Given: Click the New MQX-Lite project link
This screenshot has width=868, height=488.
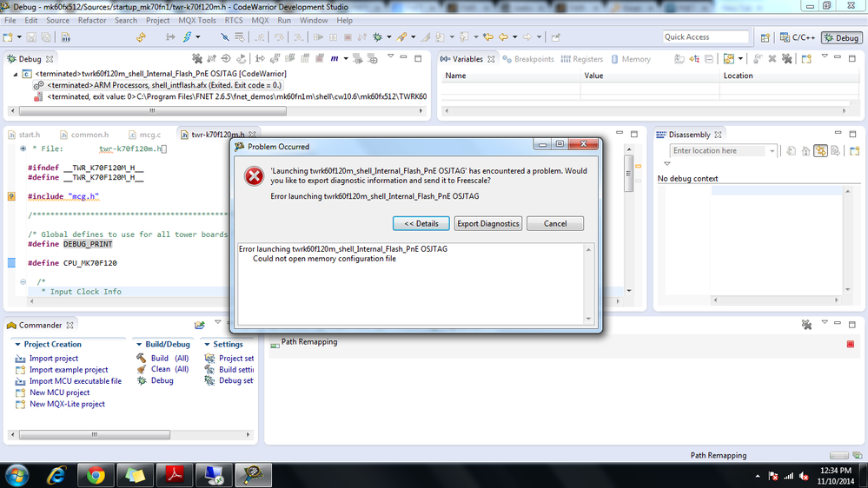Looking at the screenshot, I should 67,404.
